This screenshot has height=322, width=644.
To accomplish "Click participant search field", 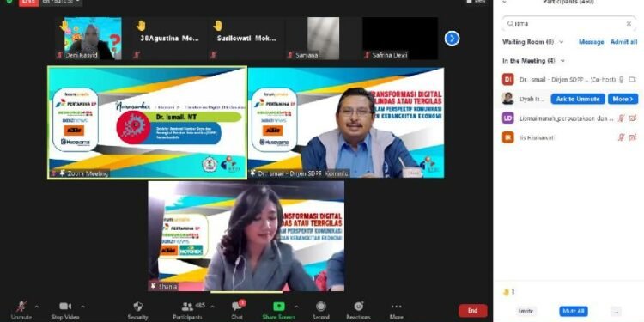I will (x=569, y=24).
